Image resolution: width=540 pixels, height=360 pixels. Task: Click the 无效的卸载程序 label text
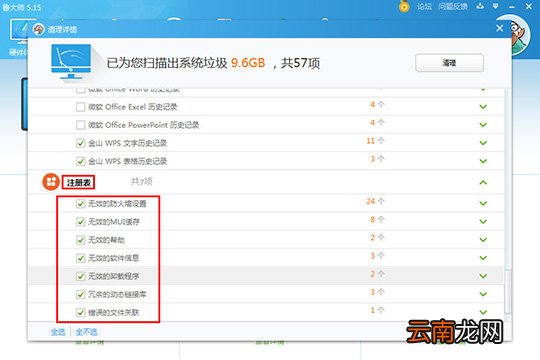coord(114,276)
